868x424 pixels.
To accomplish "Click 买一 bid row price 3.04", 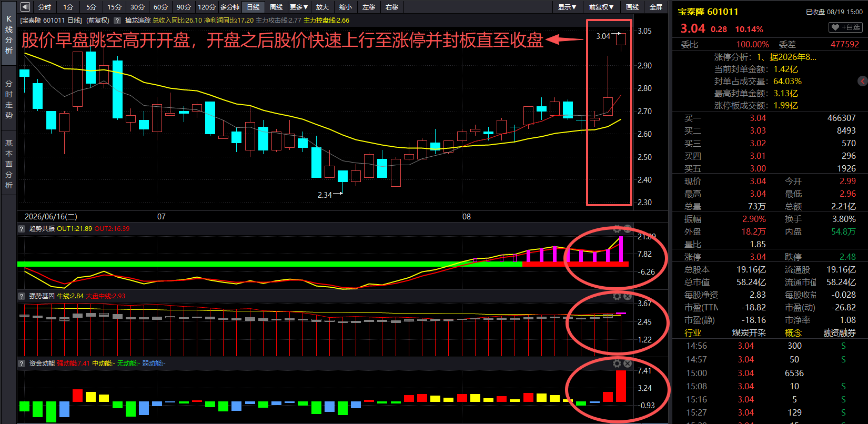I will pyautogui.click(x=758, y=118).
